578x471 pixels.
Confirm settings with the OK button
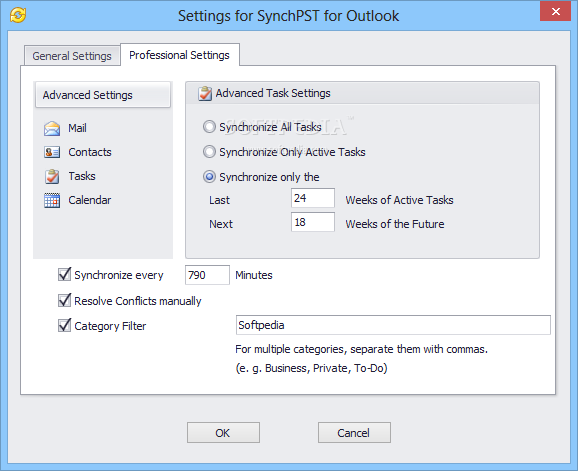[223, 433]
